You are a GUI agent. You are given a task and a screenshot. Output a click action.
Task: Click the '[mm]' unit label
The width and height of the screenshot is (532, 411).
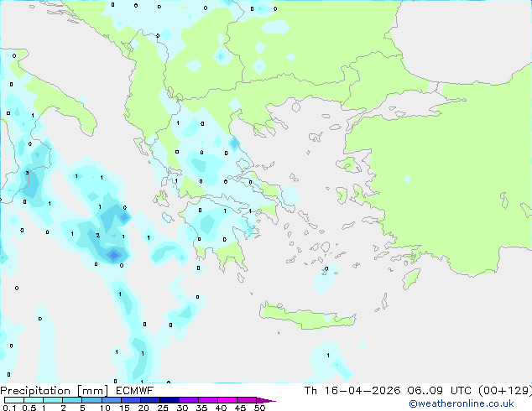click(x=92, y=391)
